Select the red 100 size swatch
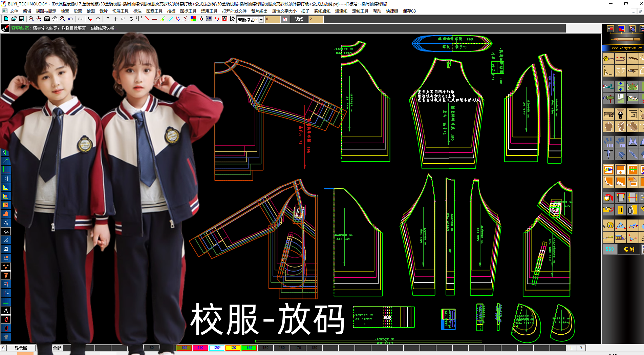This screenshot has height=355, width=644. (x=184, y=348)
